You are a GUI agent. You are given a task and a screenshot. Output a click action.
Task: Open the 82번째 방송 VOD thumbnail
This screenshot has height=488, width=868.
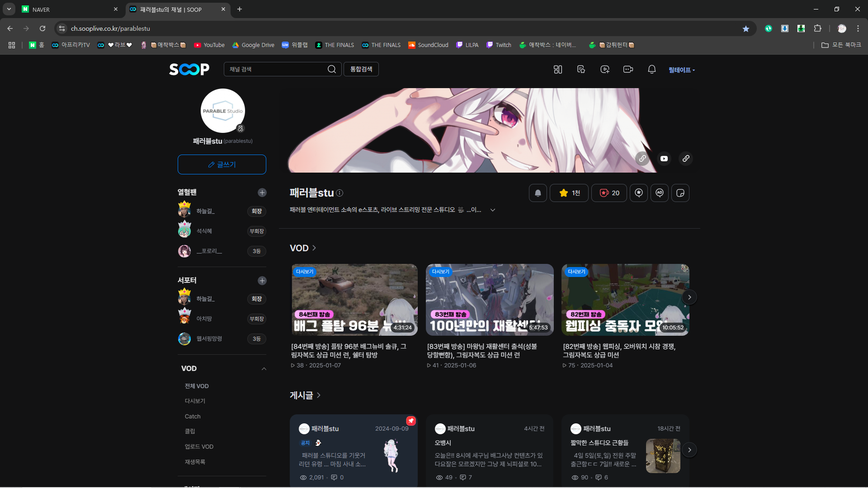(625, 300)
